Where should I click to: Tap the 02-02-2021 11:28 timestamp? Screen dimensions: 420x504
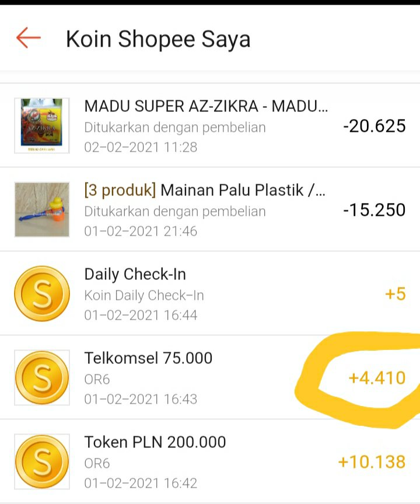pos(141,147)
